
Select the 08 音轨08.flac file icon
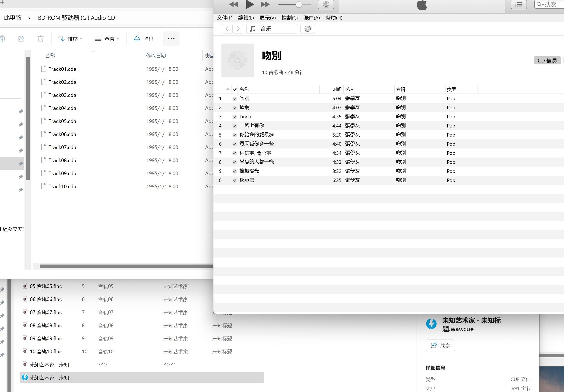[25, 325]
